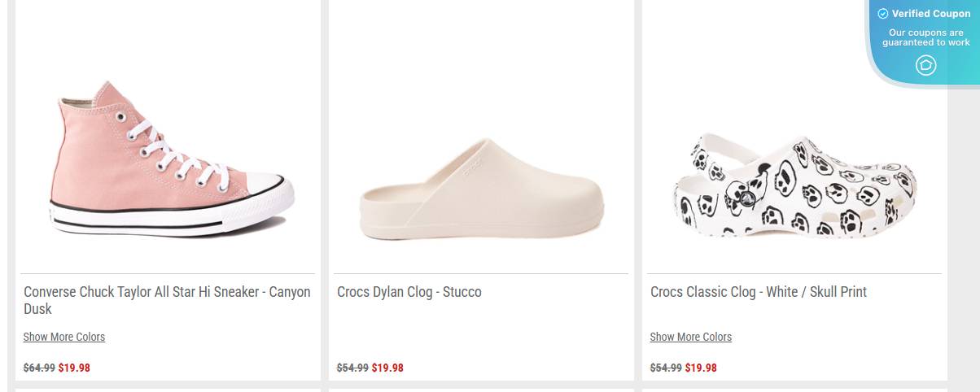
Task: Show more colors for Crocs Classic Clog
Action: [691, 337]
